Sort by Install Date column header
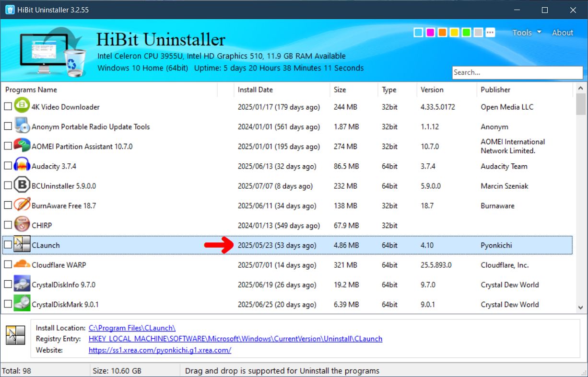 tap(282, 90)
